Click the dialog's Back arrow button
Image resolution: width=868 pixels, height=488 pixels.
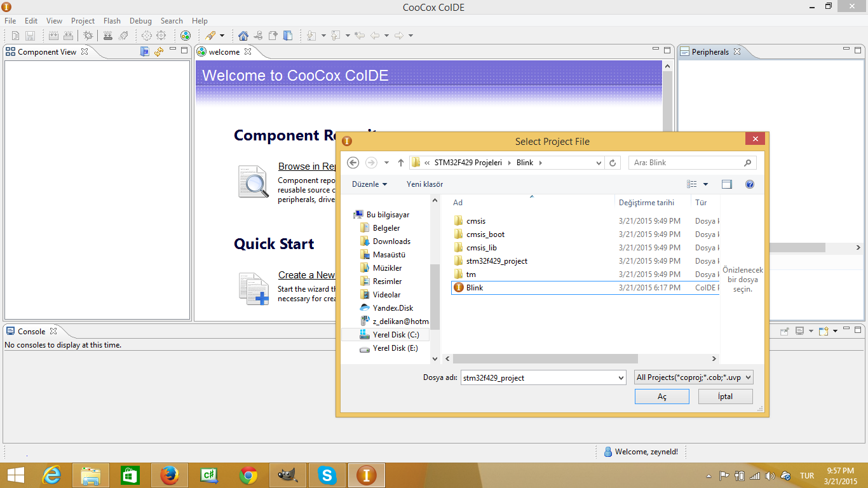[x=353, y=163]
